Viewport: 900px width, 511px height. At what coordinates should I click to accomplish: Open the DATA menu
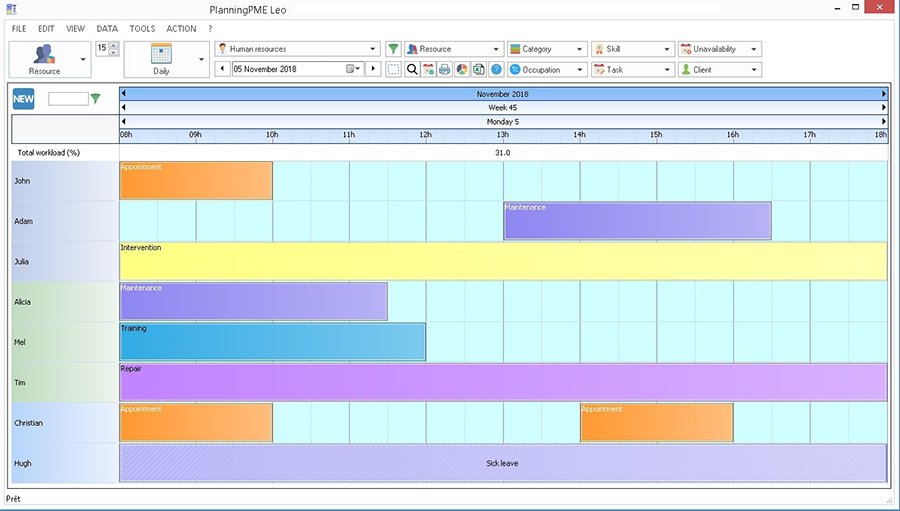(107, 29)
